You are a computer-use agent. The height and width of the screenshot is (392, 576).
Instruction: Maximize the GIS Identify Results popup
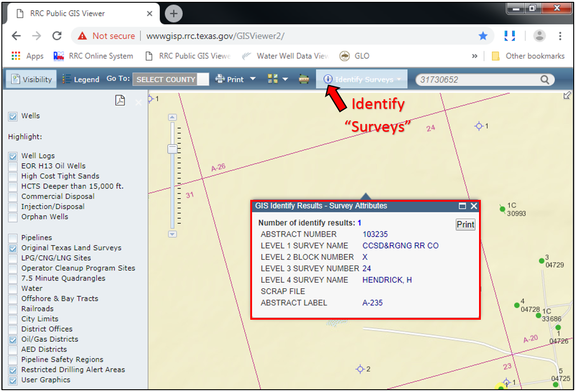point(463,206)
